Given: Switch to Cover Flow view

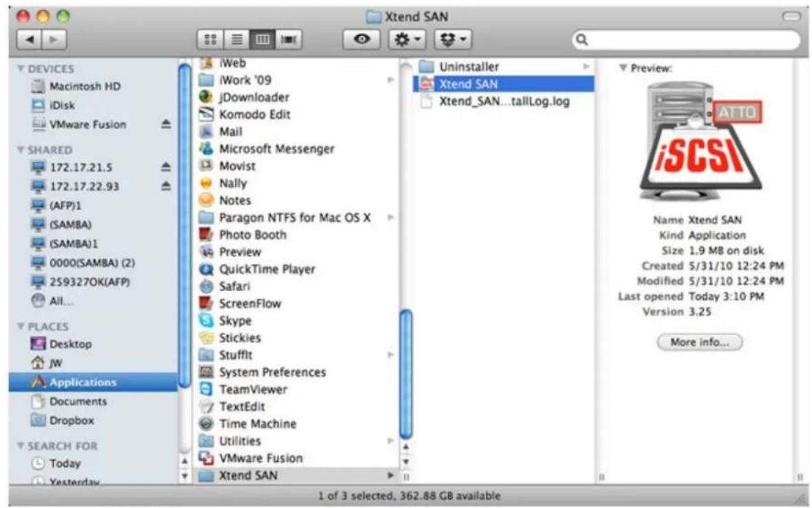Looking at the screenshot, I should pyautogui.click(x=289, y=39).
